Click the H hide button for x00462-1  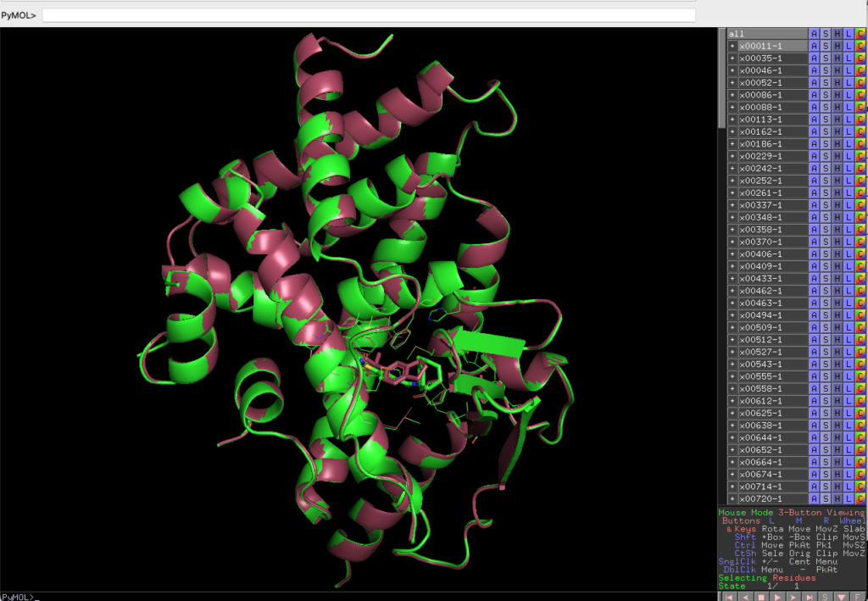(837, 291)
